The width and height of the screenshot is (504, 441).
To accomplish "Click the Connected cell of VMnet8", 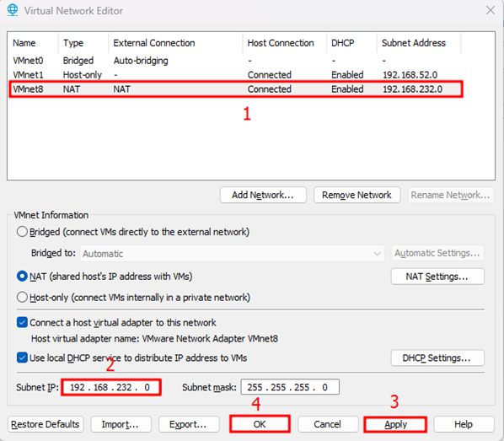I will pos(270,89).
